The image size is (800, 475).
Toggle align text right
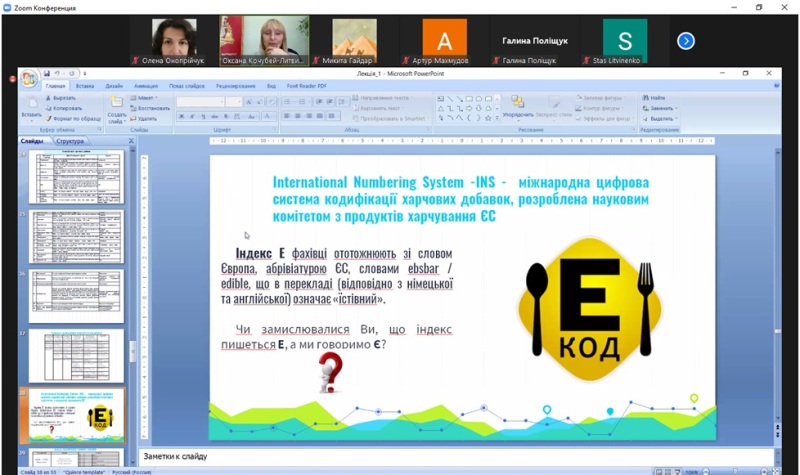click(x=309, y=116)
